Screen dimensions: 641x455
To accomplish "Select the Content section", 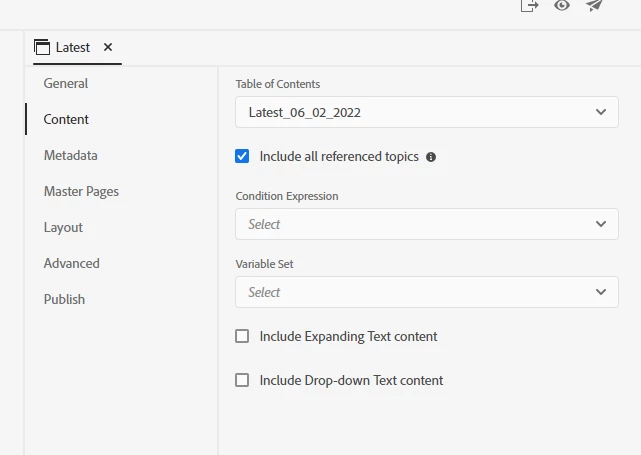I will pyautogui.click(x=66, y=119).
